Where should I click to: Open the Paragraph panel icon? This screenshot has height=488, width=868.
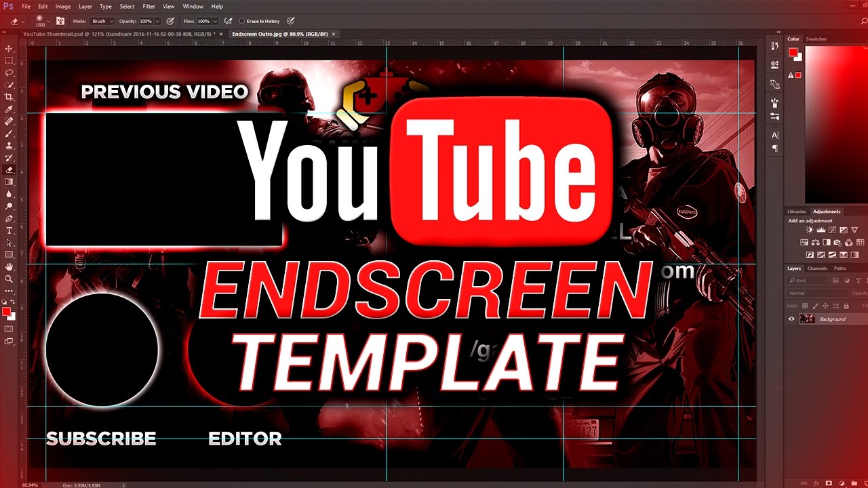[775, 147]
